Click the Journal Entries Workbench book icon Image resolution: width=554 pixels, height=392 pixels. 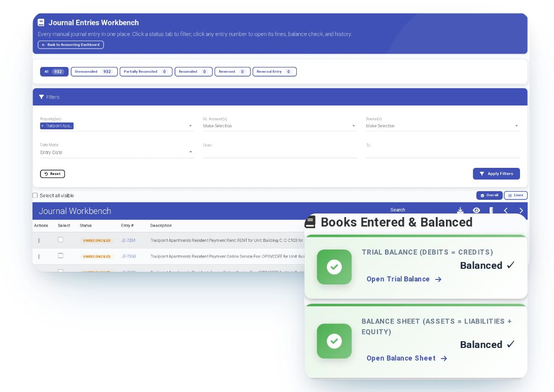pyautogui.click(x=41, y=23)
